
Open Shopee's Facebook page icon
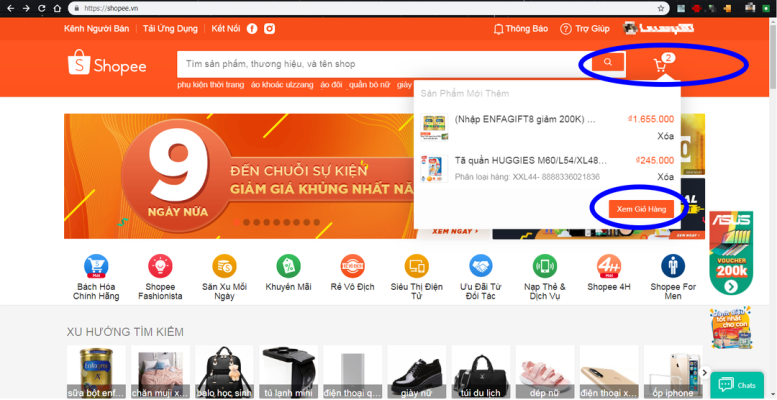click(252, 29)
